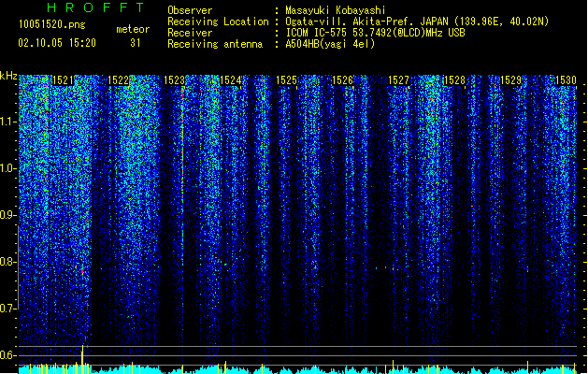Click the Receiving Location label
588x374 pixels.
tap(218, 22)
